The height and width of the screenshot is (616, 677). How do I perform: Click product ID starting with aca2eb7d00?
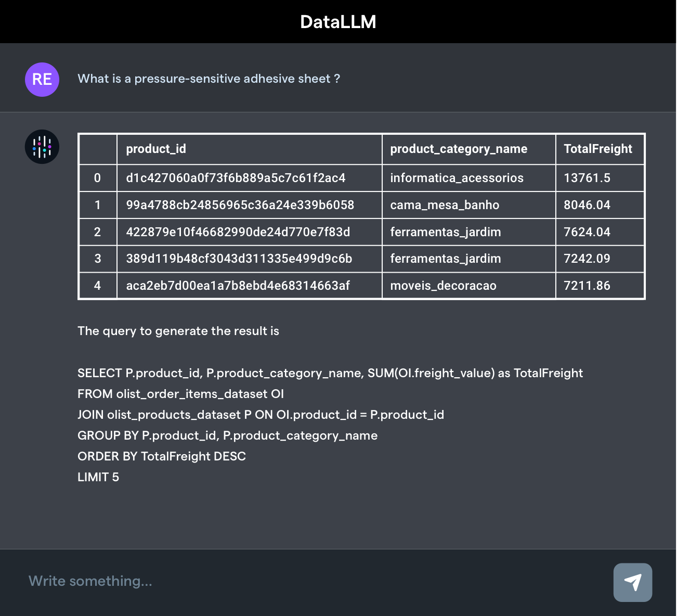[x=238, y=286]
